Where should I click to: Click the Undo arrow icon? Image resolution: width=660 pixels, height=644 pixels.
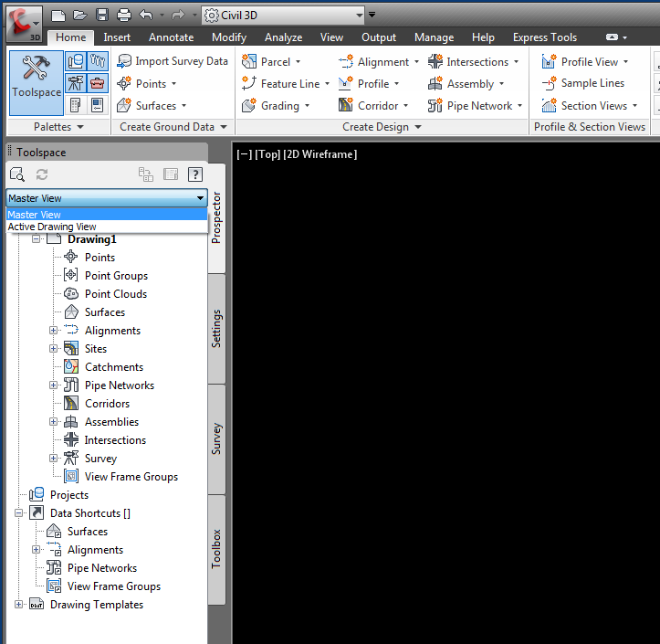click(x=146, y=16)
